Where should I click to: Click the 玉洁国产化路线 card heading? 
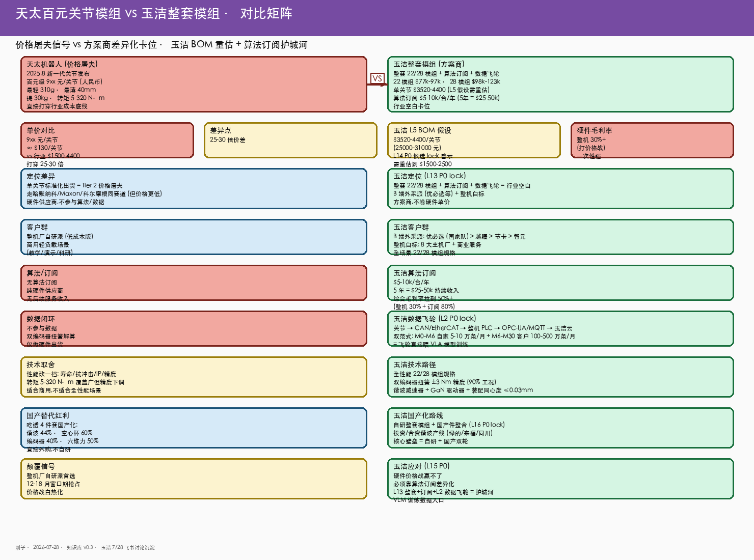418,415
